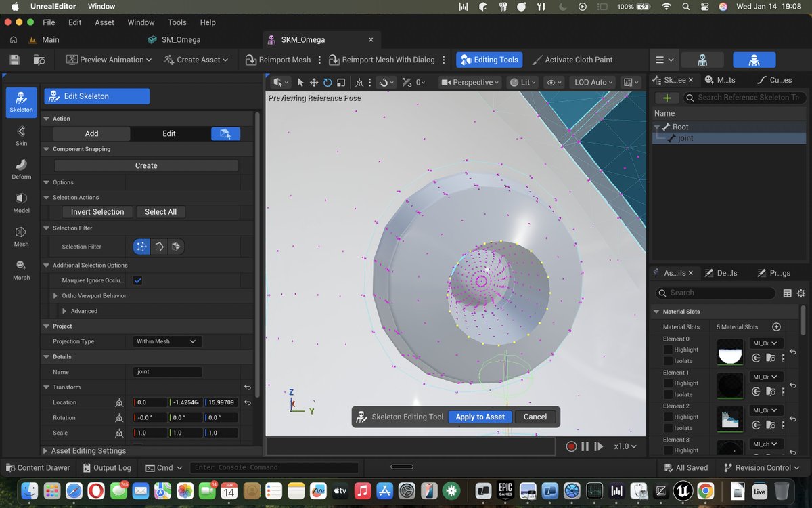812x508 pixels.
Task: Browse to Element 1 material in Content Browser
Action: click(771, 391)
